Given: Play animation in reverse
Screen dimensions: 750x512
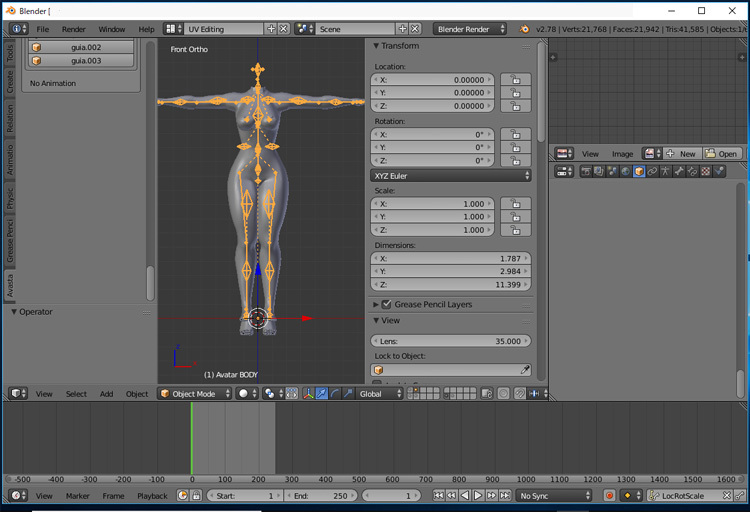Looking at the screenshot, I should (465, 496).
